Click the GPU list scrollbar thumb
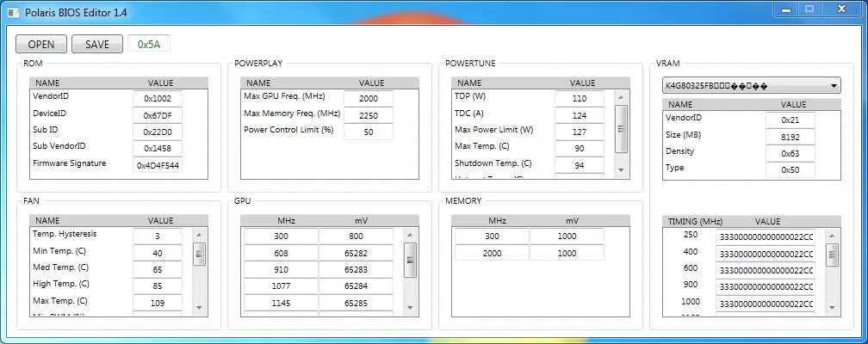Image resolution: width=868 pixels, height=344 pixels. tap(410, 260)
